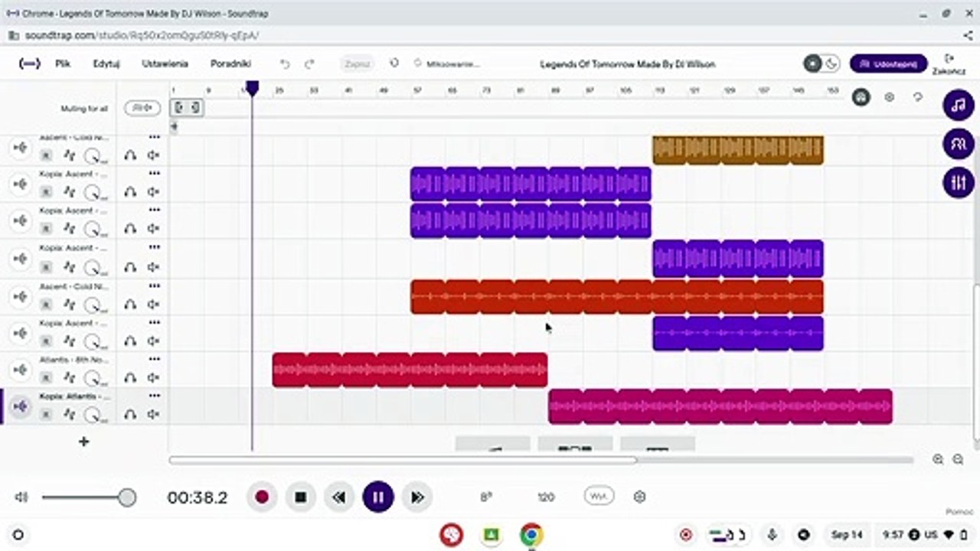Click the purple Udostępnij share button
Image resolution: width=980 pixels, height=551 pixels.
[889, 64]
